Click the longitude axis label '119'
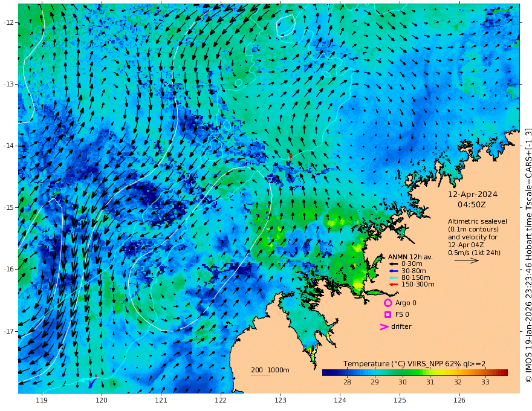Viewport: 532px width, 411px height. pyautogui.click(x=42, y=400)
